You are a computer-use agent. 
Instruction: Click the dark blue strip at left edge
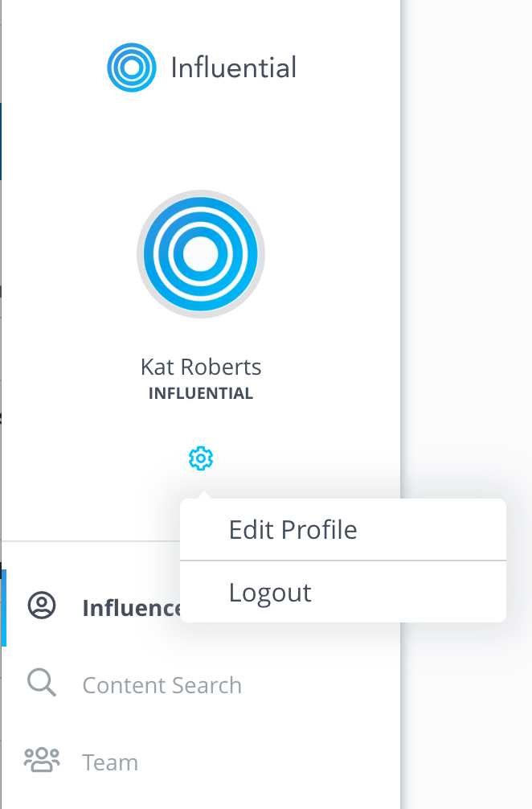coord(1,141)
